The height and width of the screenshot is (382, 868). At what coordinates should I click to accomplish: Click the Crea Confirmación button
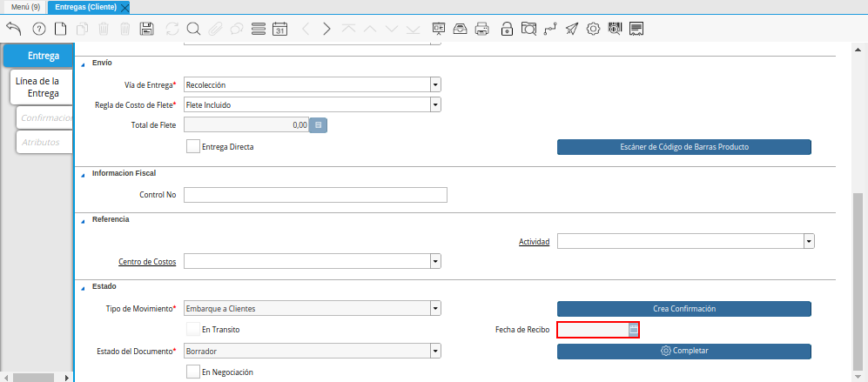click(683, 309)
